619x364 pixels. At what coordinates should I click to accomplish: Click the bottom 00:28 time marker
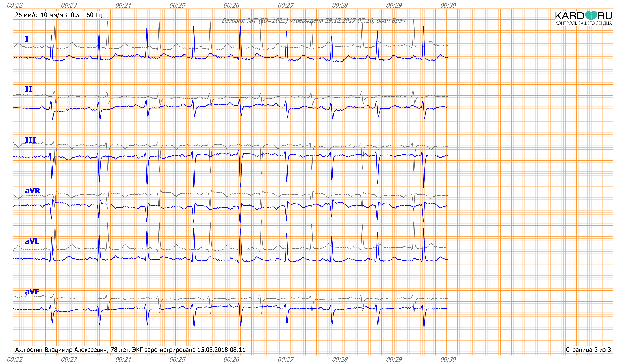(340, 359)
